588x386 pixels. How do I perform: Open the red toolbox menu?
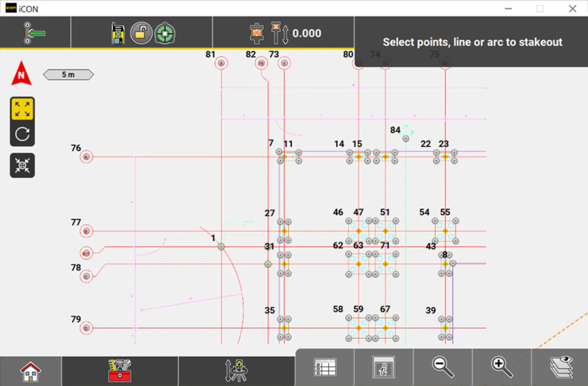pyautogui.click(x=120, y=371)
